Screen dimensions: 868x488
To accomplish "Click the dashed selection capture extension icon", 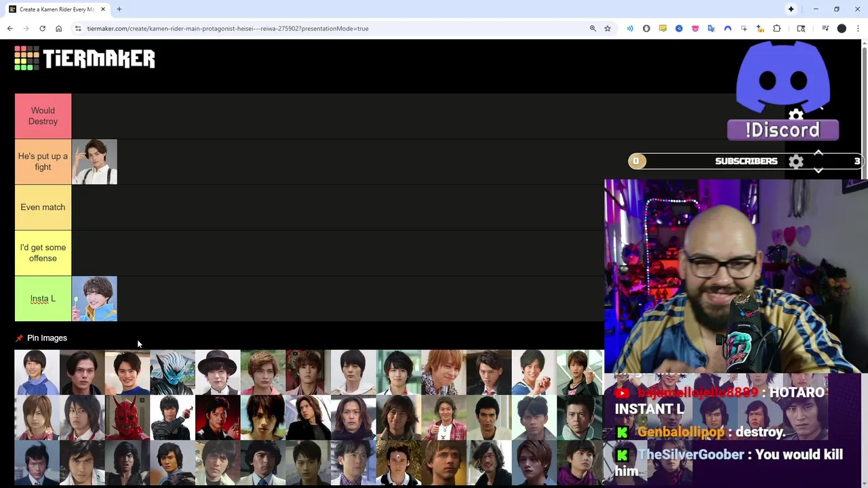I will (744, 28).
